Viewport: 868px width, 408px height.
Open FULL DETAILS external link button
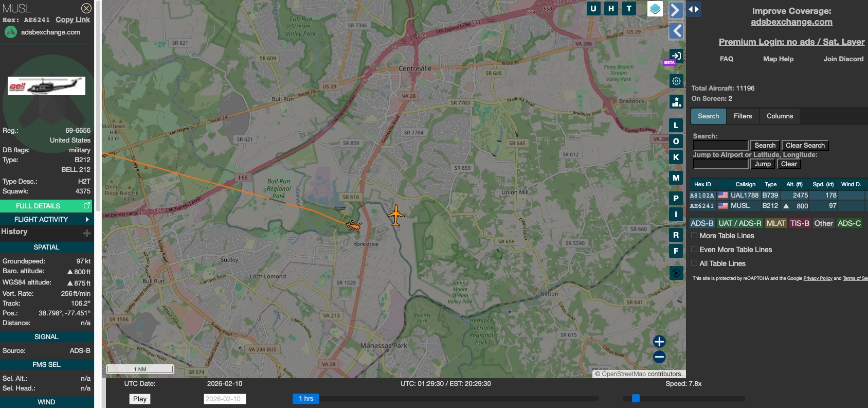click(46, 206)
